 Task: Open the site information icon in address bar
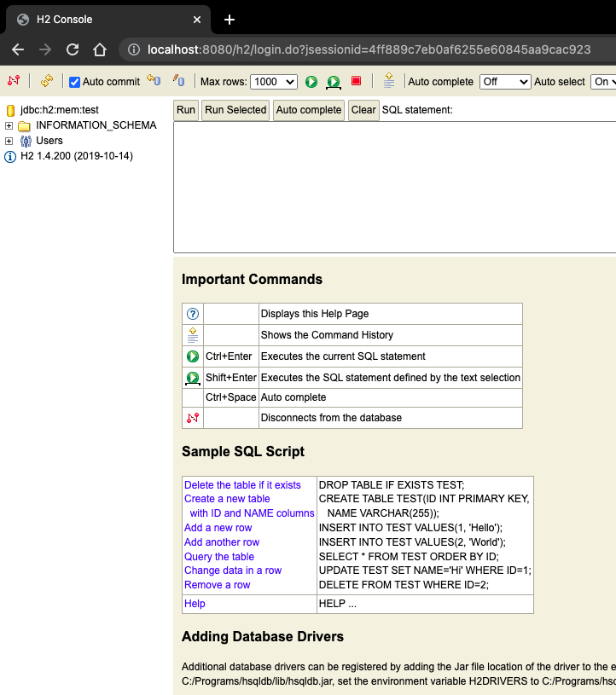click(134, 49)
